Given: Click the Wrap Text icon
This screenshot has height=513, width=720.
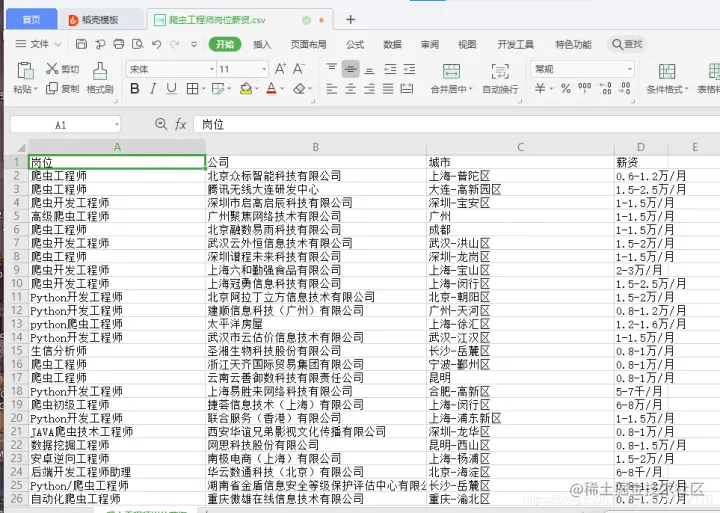Looking at the screenshot, I should pos(500,71).
